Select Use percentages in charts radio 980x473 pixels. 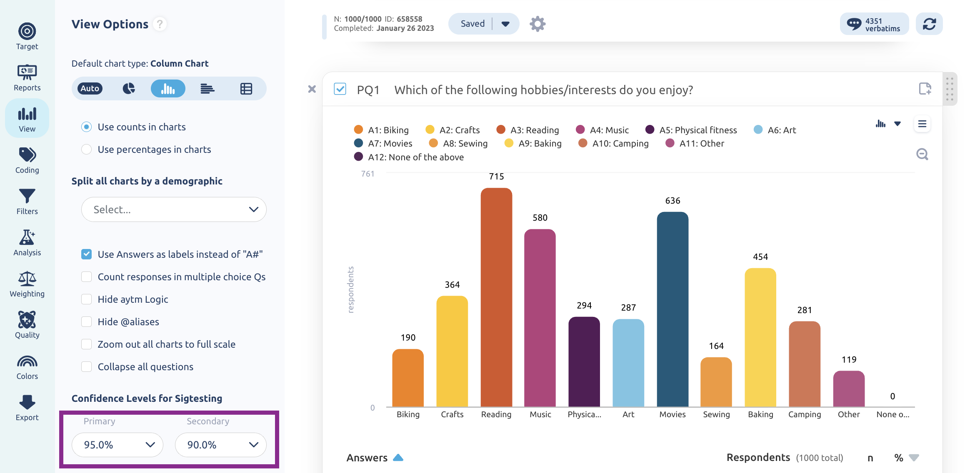(x=86, y=149)
